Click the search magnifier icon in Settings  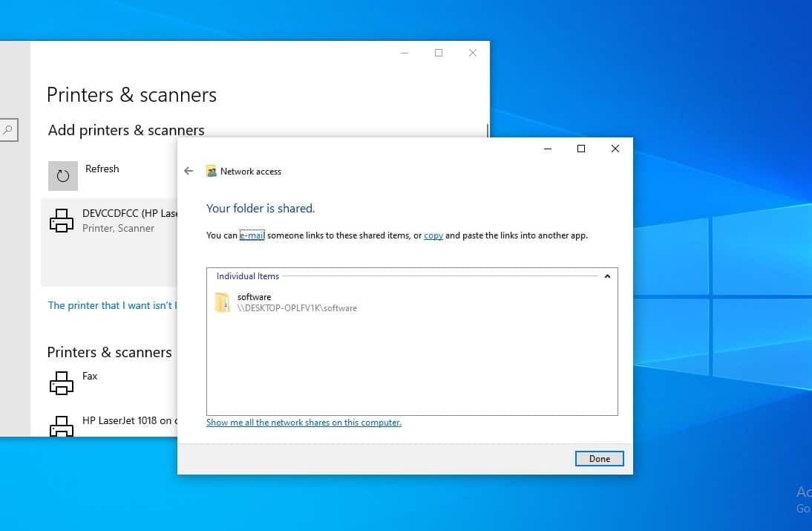[x=7, y=129]
